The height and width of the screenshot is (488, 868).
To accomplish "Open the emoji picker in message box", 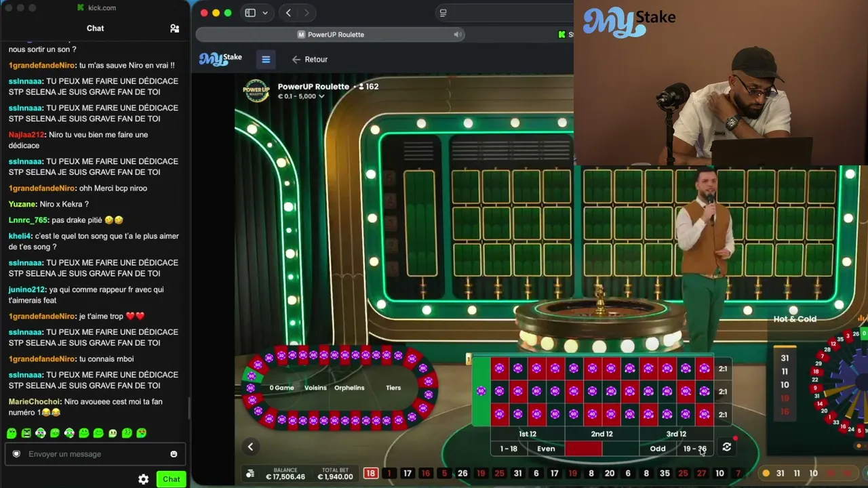I will (x=174, y=454).
